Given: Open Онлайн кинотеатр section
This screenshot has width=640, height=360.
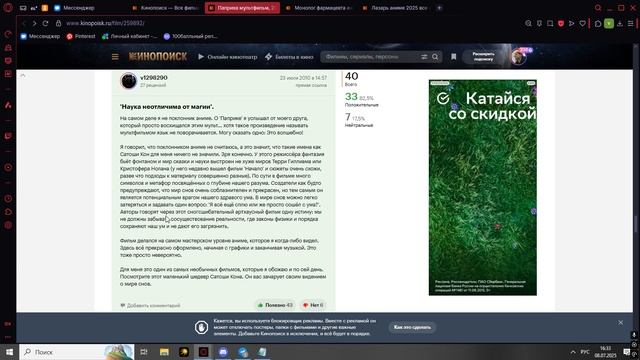Looking at the screenshot, I should coord(228,57).
